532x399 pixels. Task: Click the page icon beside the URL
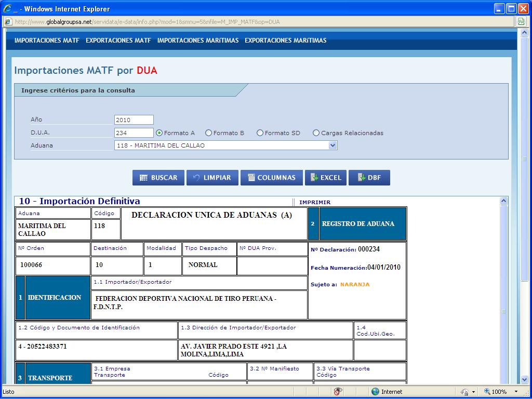click(8, 22)
